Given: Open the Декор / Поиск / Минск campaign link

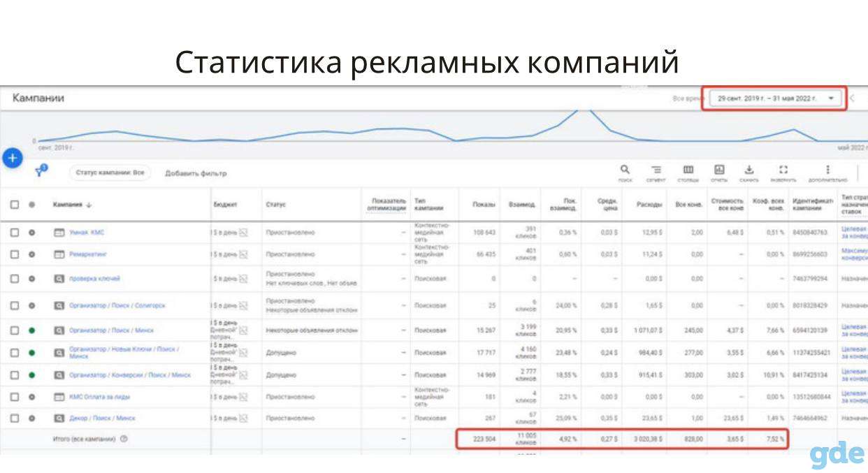Looking at the screenshot, I should tap(102, 419).
